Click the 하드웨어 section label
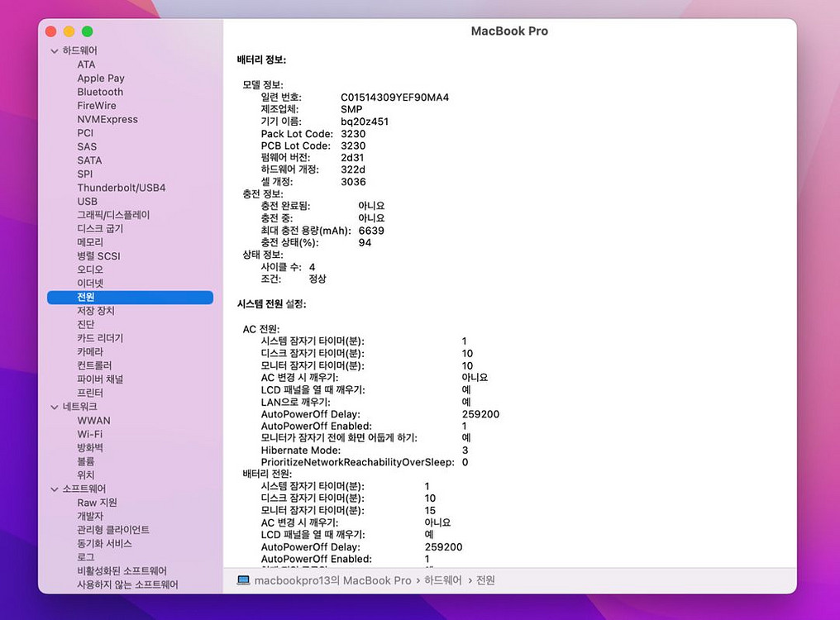Screen dimensions: 840x620 point(80,50)
